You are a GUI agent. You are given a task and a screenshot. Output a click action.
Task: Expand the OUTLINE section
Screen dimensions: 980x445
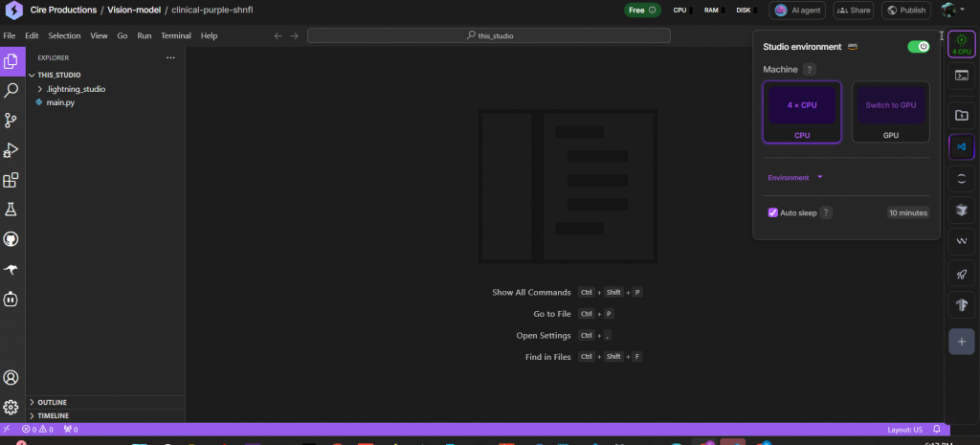tap(53, 402)
